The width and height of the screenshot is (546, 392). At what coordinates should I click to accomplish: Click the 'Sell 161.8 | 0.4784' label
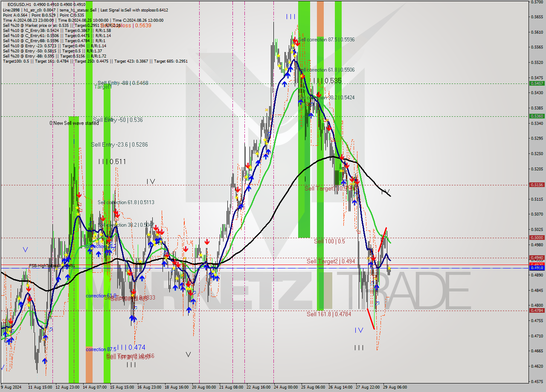point(329,314)
